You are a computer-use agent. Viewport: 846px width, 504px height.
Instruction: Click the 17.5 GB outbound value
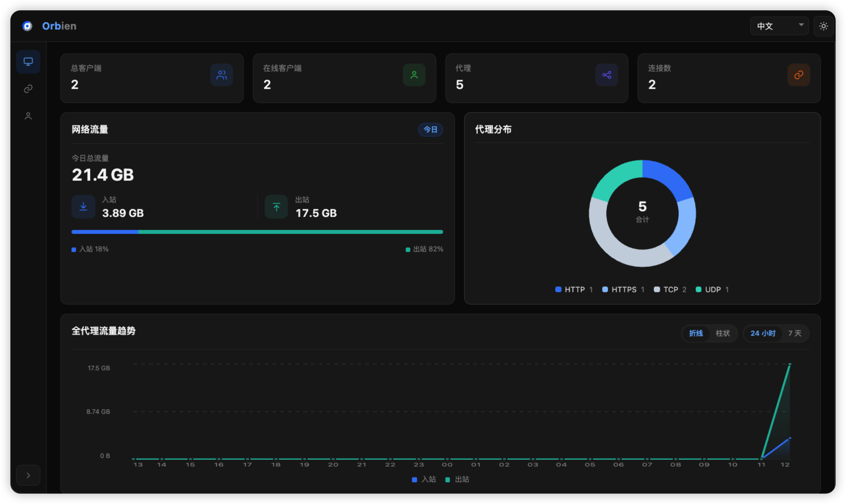[x=316, y=213]
